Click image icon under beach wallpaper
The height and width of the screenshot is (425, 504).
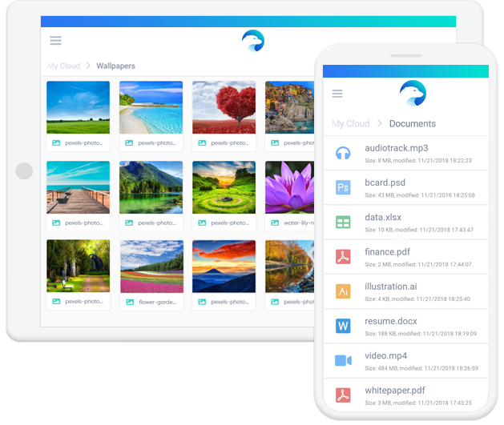pyautogui.click(x=129, y=142)
